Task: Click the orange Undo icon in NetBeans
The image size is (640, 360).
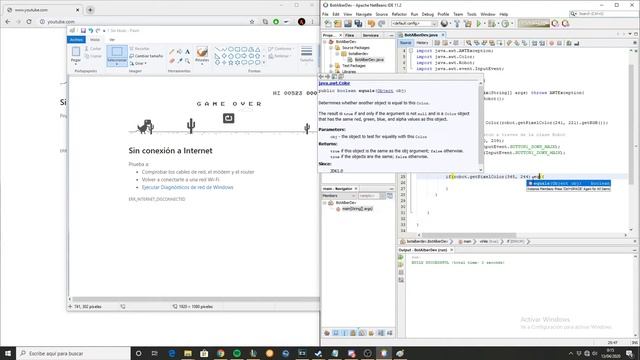Action: tap(371, 24)
